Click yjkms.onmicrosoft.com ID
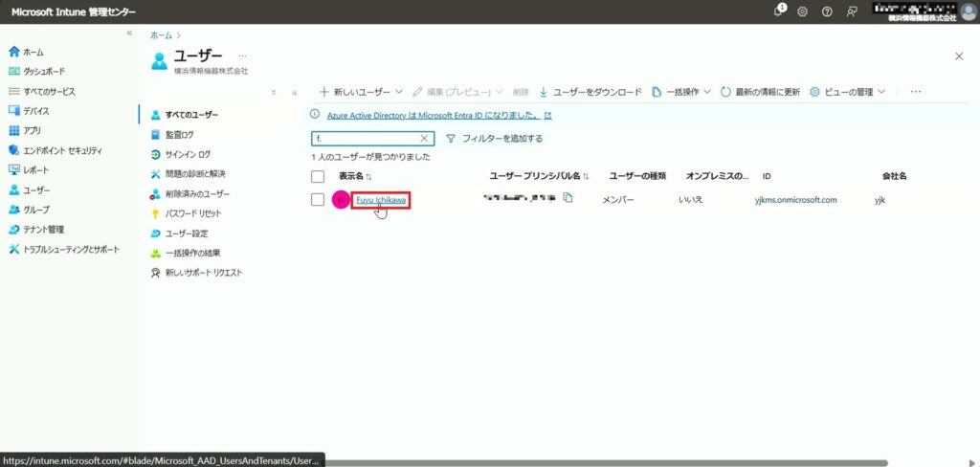Screen dimensions: 980x467 795,200
